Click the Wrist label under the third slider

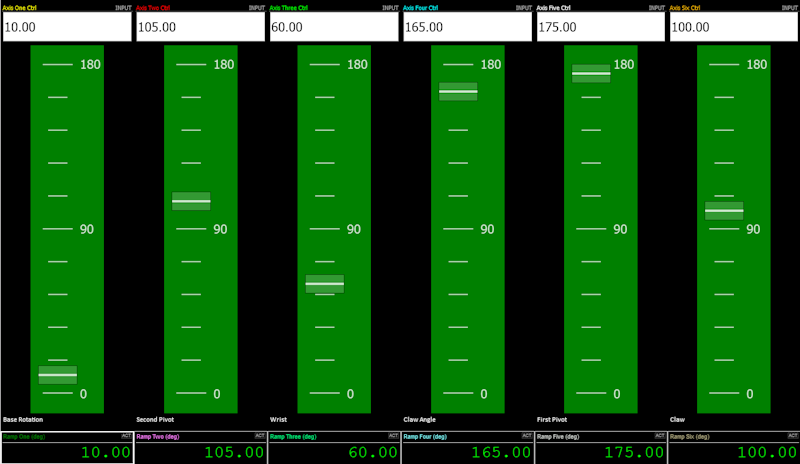click(279, 420)
